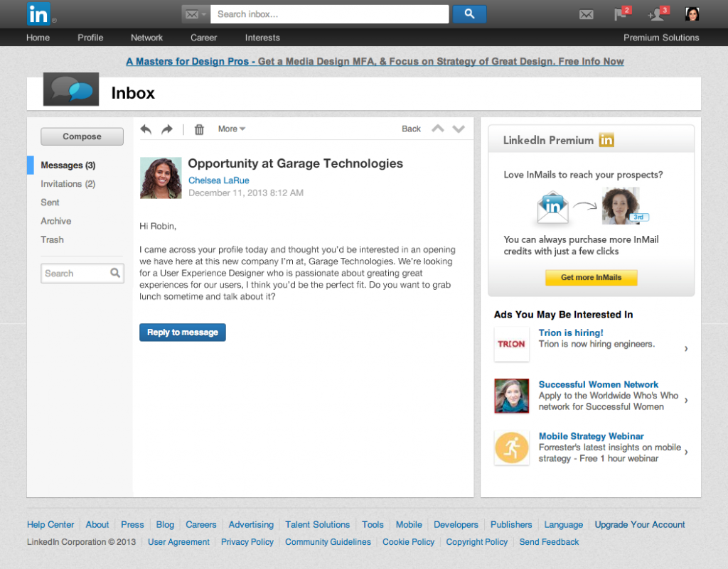
Task: Open the Talent Solutions footer link
Action: [318, 524]
